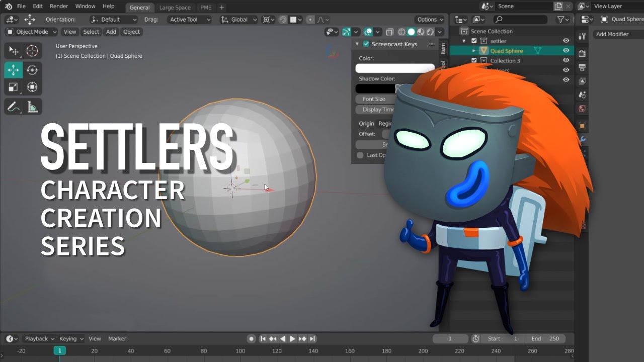This screenshot has height=362, width=644.
Task: Open the Object properties tab
Action: (582, 126)
